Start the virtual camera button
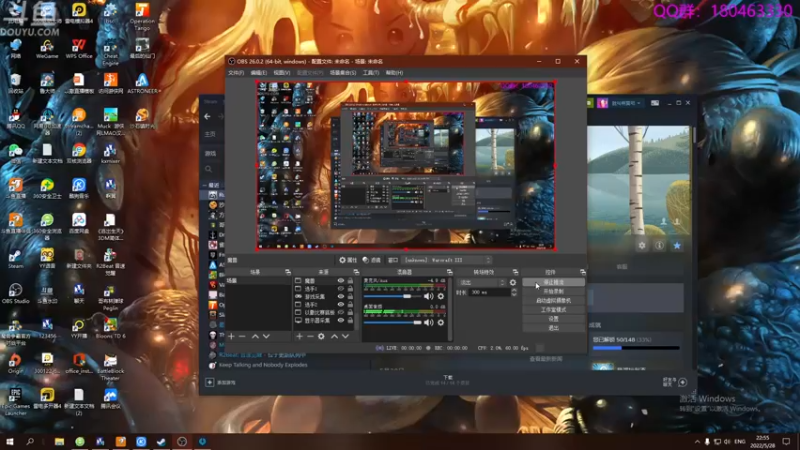The image size is (800, 450). (554, 301)
